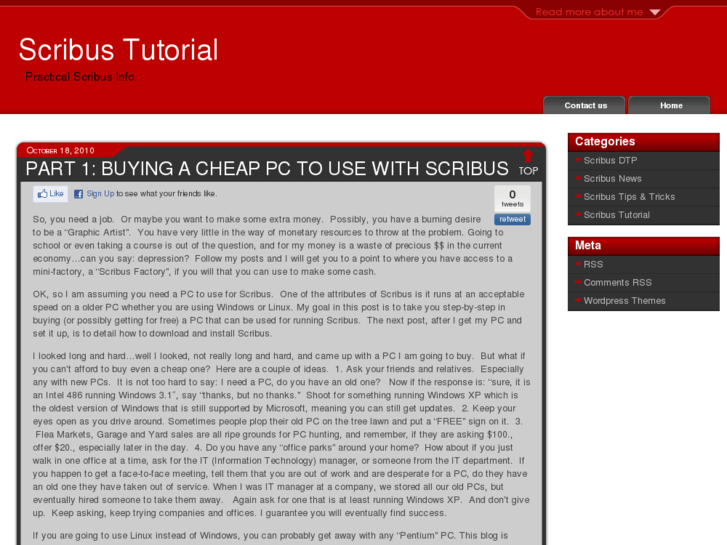
Task: Click the Categories sidebar heading
Action: click(605, 141)
